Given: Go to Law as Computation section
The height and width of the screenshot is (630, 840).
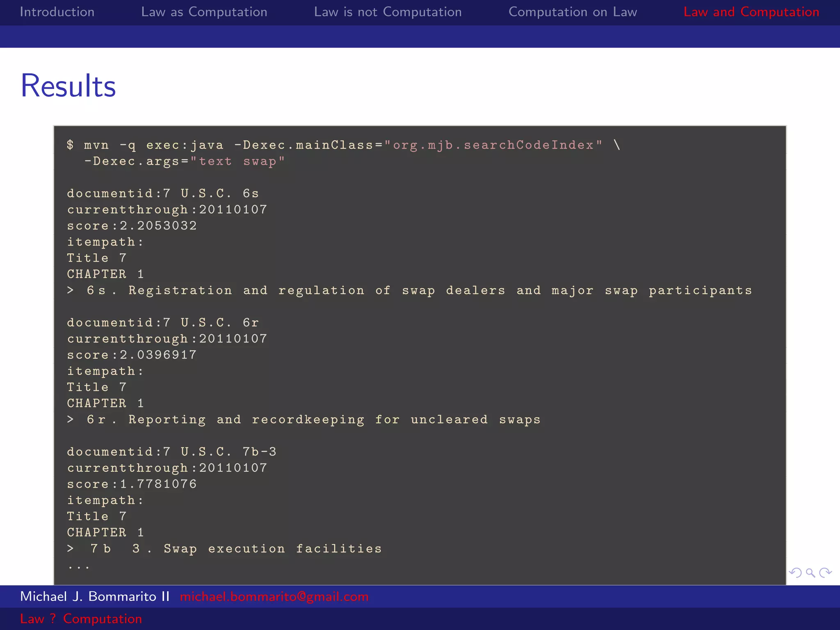Looking at the screenshot, I should pos(204,12).
